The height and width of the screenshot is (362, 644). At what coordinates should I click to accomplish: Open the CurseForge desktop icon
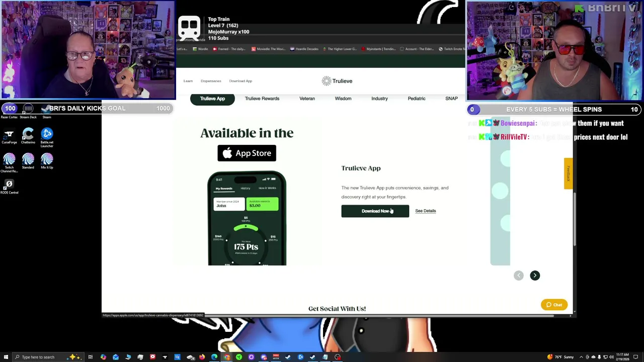9,136
